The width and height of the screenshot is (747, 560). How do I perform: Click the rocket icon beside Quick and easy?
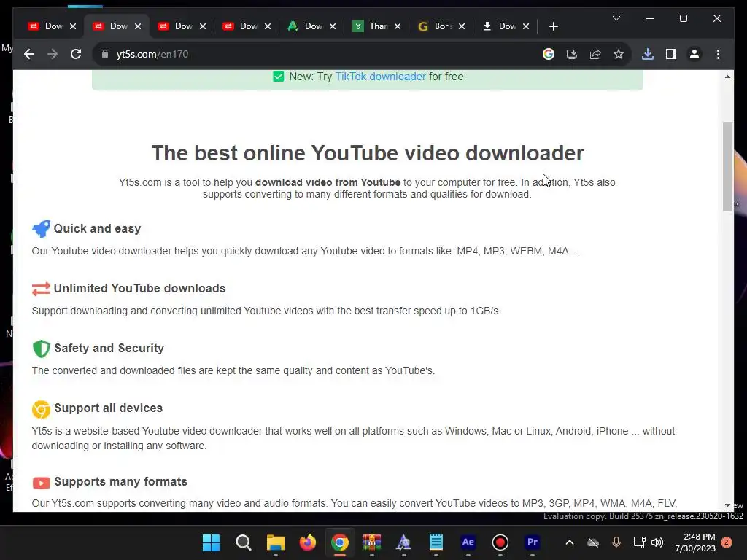click(x=41, y=229)
